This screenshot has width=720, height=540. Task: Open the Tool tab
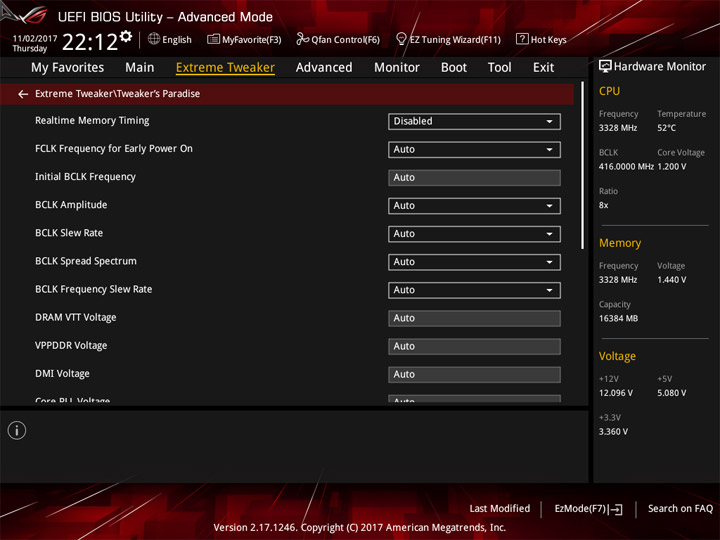[x=500, y=68]
